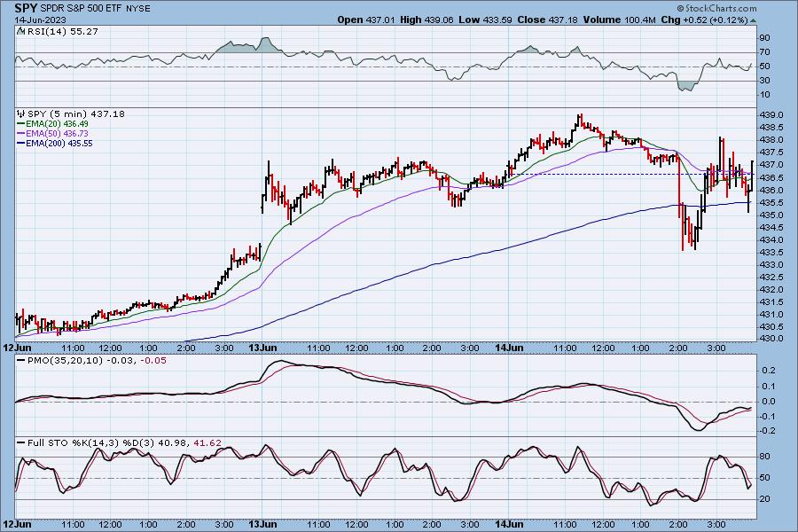Image resolution: width=798 pixels, height=532 pixels.
Task: Click the EMA(20) 436.49 legend text
Action: 57,124
